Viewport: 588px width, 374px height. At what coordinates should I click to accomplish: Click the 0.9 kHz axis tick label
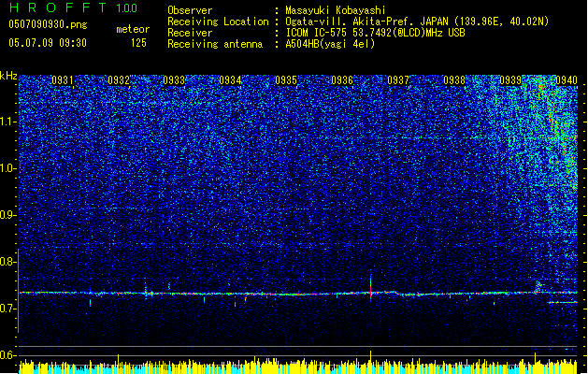coord(8,215)
